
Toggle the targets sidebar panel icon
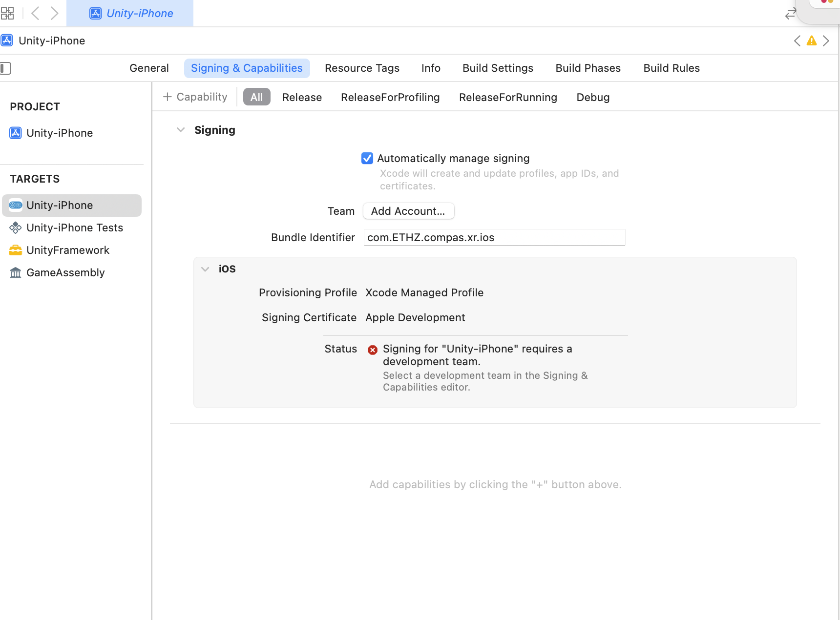pos(6,68)
